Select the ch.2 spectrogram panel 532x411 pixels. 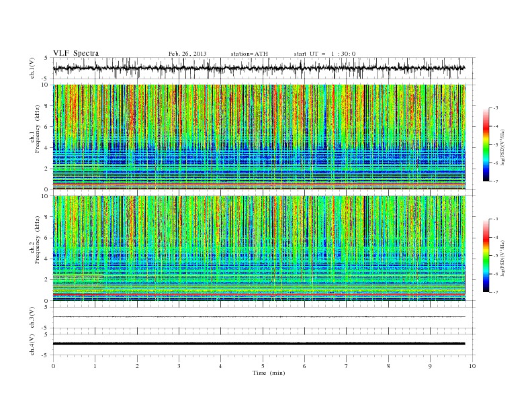click(264, 248)
